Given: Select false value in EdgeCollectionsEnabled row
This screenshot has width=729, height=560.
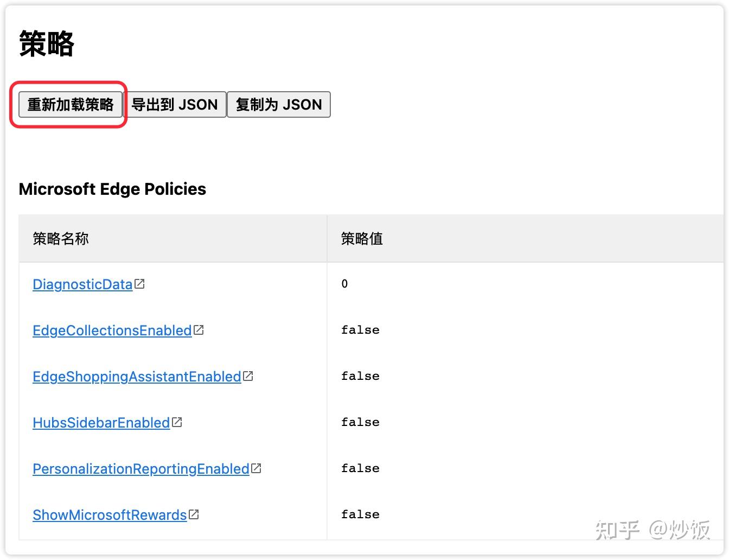Looking at the screenshot, I should tap(360, 330).
